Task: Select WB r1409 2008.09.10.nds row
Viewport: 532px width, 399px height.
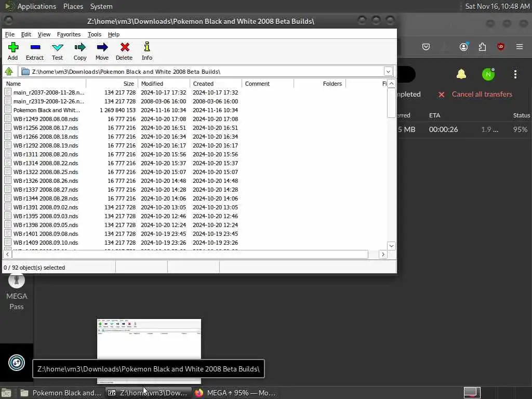Action: pos(195,242)
